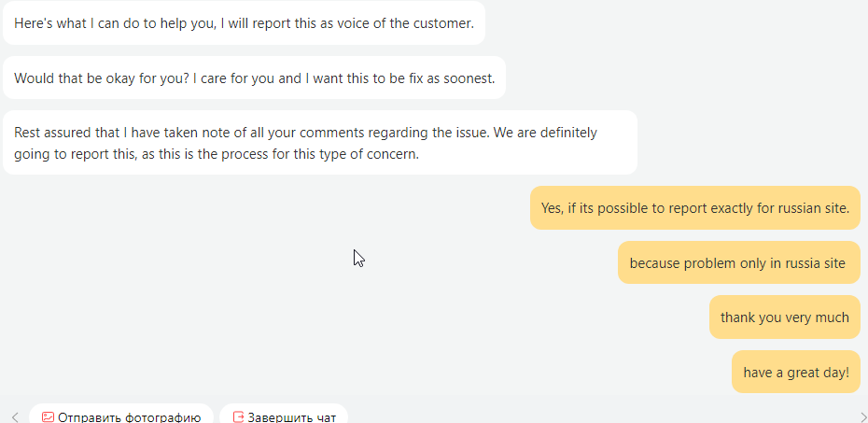
Task: Click the right arrow of quick actions bar
Action: [863, 416]
